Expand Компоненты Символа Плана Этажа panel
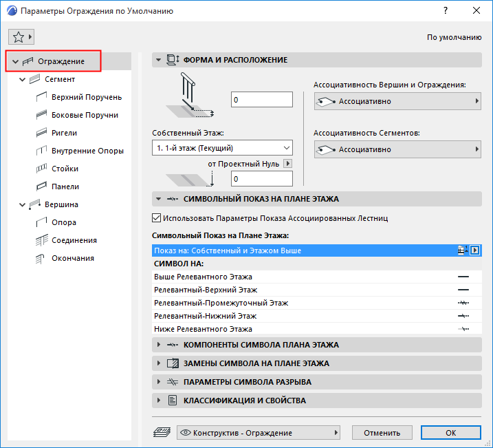This screenshot has width=493, height=448. 158,345
